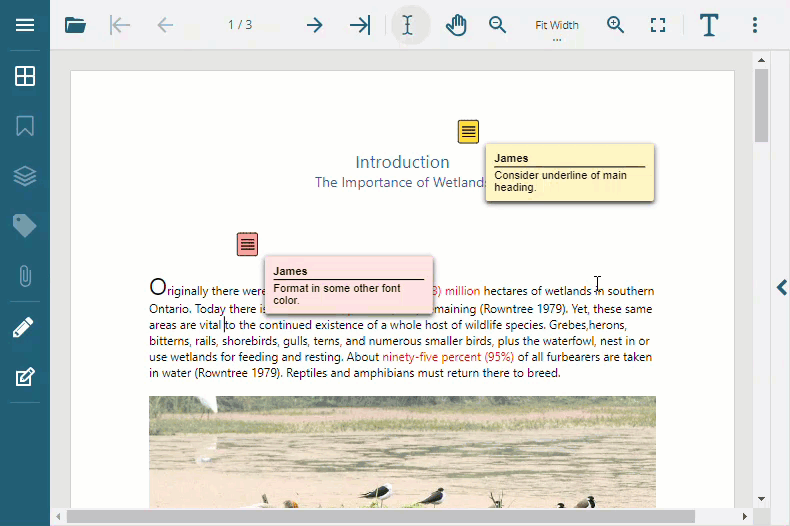Open the hamburger main menu

pos(25,25)
